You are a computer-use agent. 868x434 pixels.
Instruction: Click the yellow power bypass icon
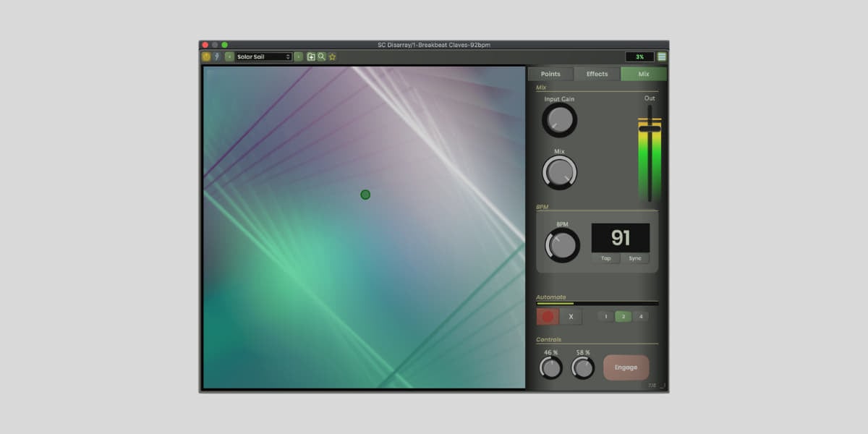[x=206, y=56]
